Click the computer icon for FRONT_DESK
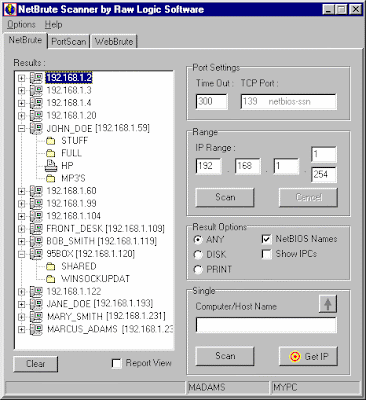Viewport: 366px width, 400px height. (x=36, y=229)
